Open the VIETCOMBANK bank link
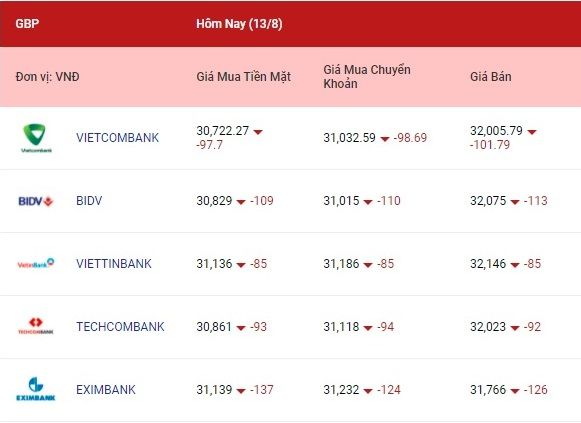 pyautogui.click(x=117, y=138)
